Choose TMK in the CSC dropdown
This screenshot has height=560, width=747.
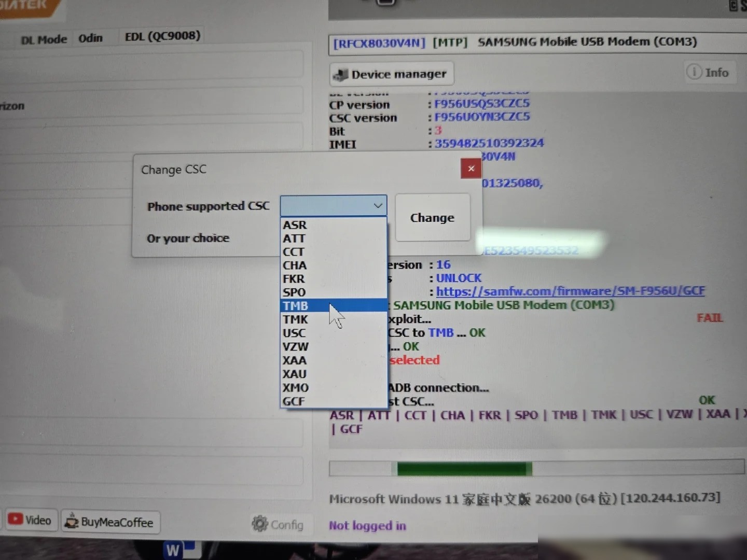tap(334, 319)
